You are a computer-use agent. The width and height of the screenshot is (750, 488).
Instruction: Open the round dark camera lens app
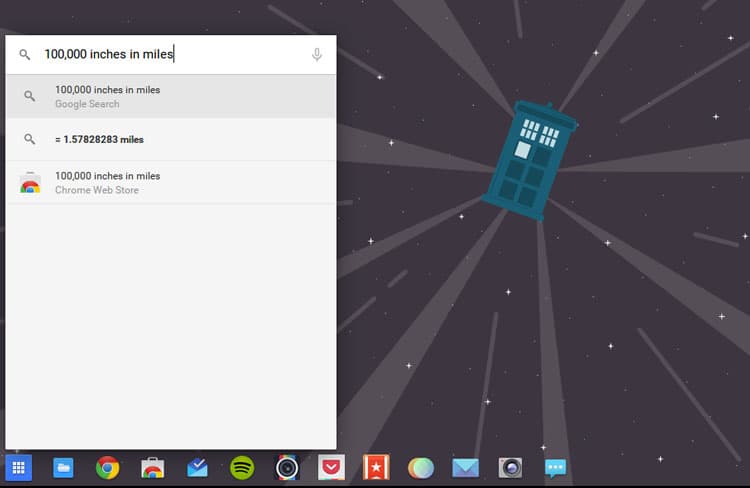(x=287, y=467)
